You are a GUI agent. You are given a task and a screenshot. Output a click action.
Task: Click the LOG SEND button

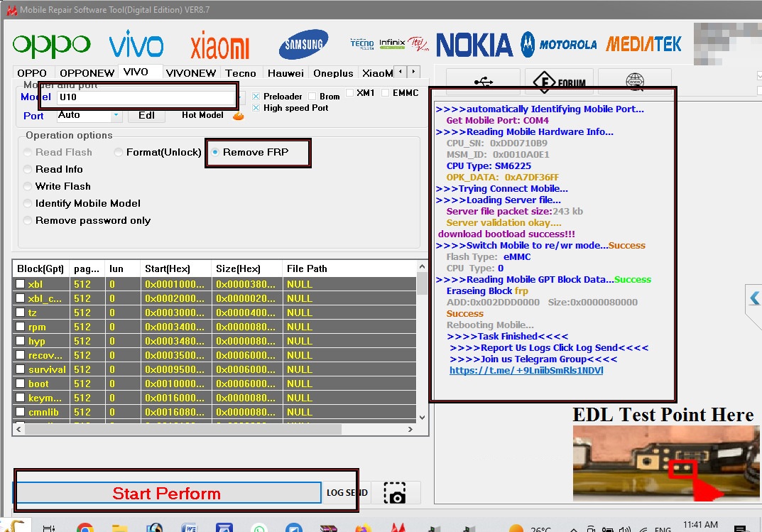(347, 493)
